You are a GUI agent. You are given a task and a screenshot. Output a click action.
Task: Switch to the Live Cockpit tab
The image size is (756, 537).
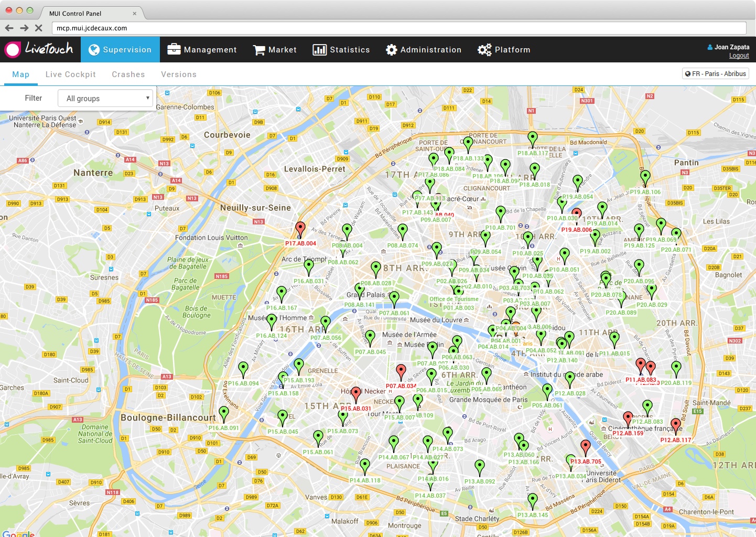[71, 74]
